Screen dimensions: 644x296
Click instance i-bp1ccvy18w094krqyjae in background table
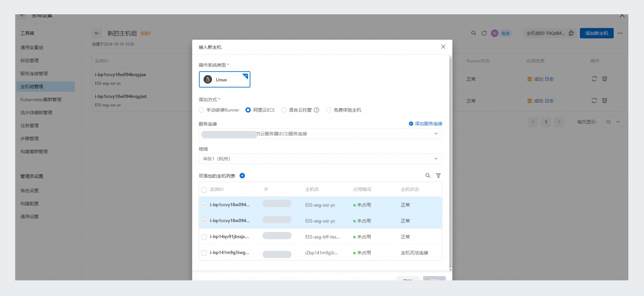tap(120, 74)
